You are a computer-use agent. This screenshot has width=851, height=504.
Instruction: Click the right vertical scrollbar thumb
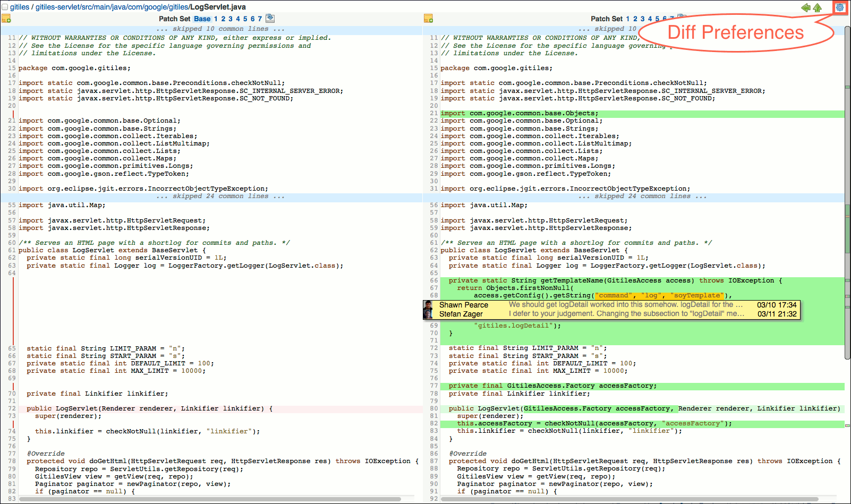point(847,191)
